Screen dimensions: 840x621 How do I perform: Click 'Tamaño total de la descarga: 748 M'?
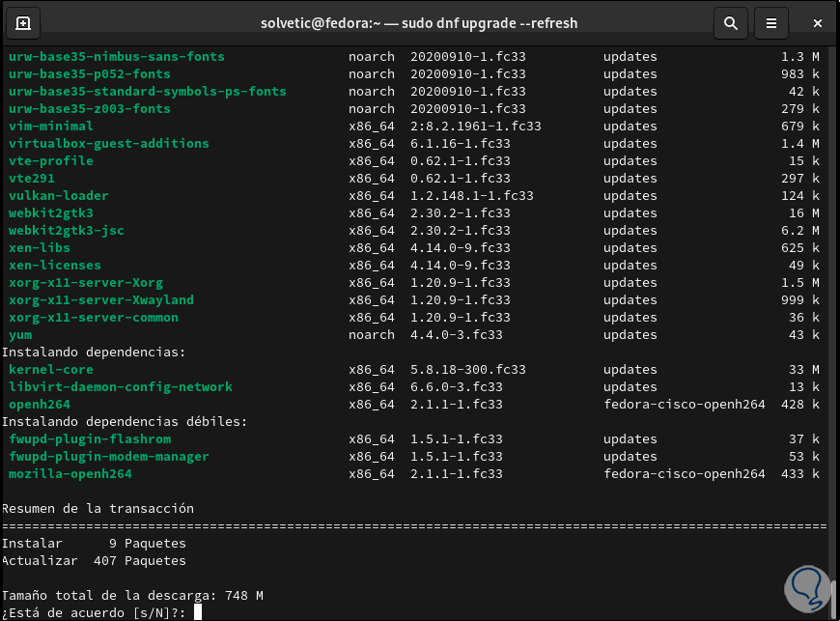tap(132, 595)
